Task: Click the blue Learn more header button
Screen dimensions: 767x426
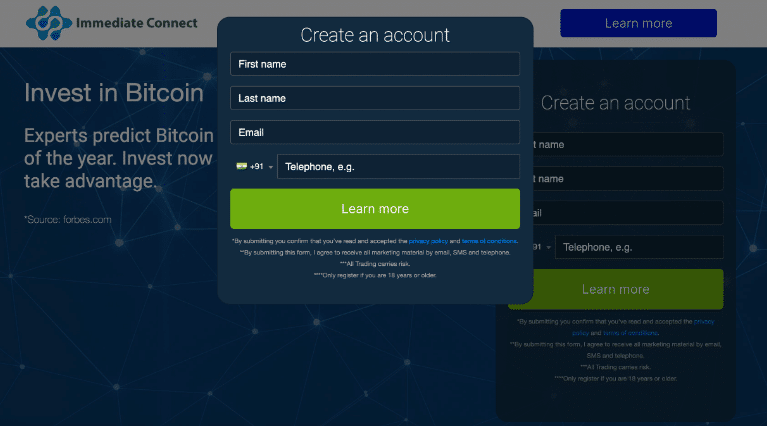Action: (x=638, y=23)
